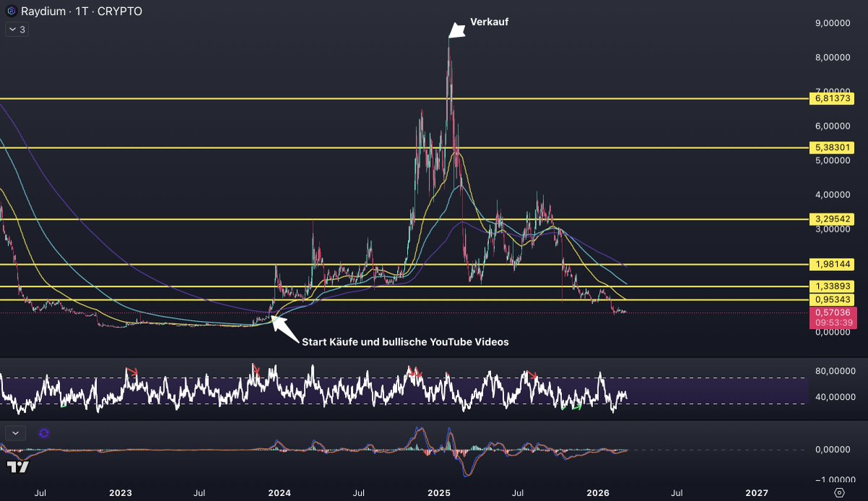The image size is (868, 501).
Task: Click the current price label 0,57036
Action: [832, 312]
